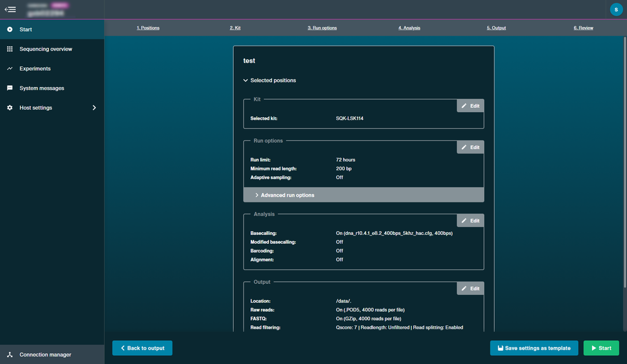Collapse the sidebar with hamburger arrow icon
The width and height of the screenshot is (627, 364).
10,9
